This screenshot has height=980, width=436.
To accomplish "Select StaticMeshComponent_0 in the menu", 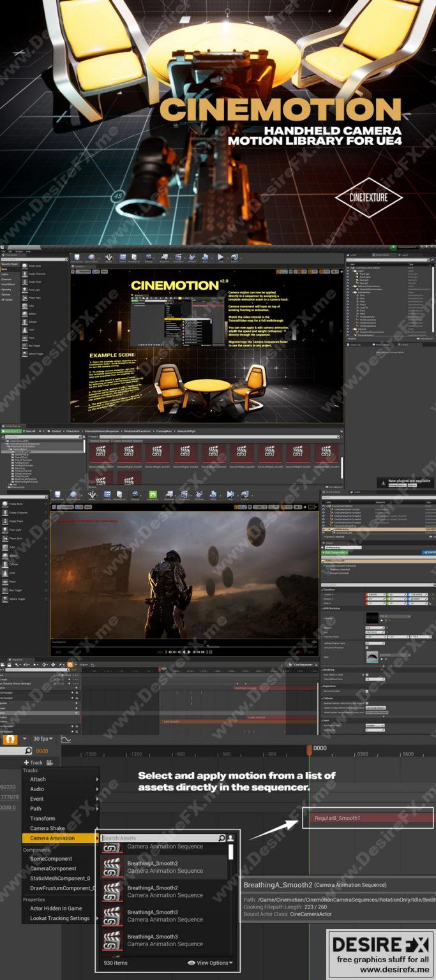I will click(61, 879).
